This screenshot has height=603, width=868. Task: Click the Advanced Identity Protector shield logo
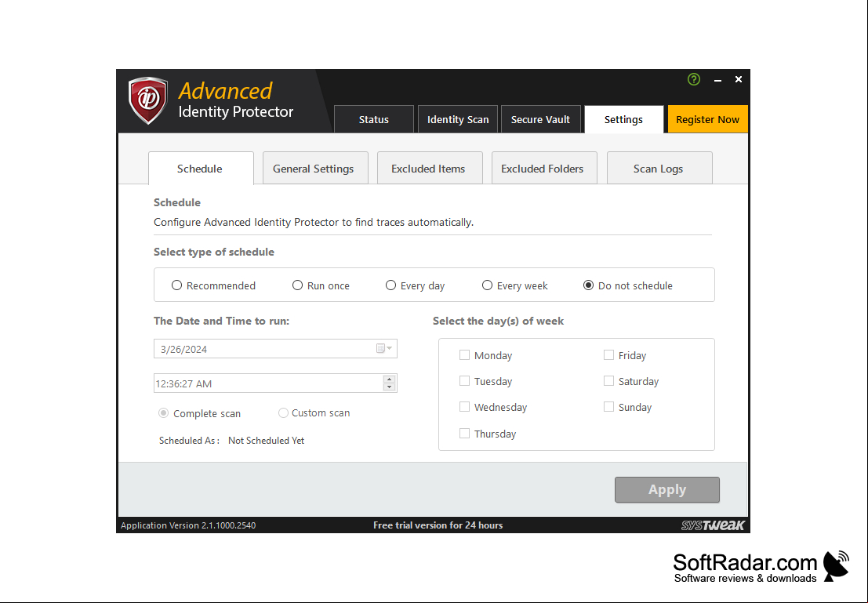pyautogui.click(x=148, y=100)
